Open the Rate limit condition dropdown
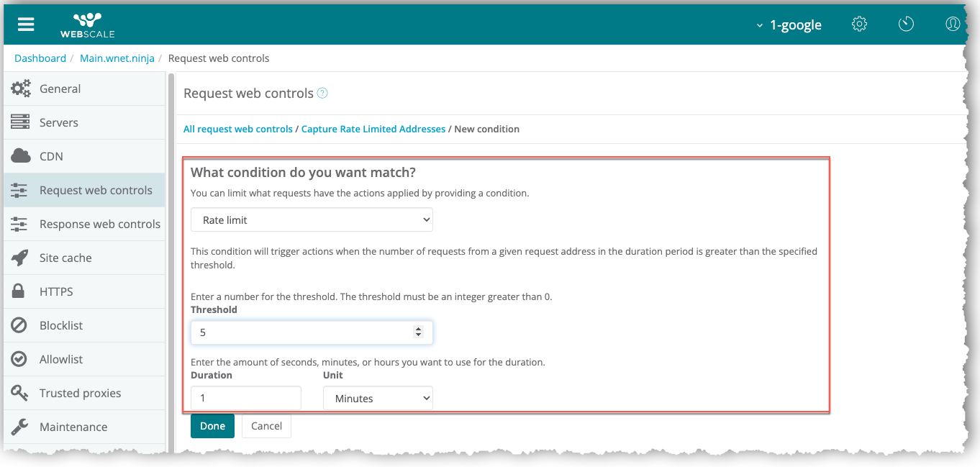This screenshot has width=980, height=467. click(x=312, y=220)
